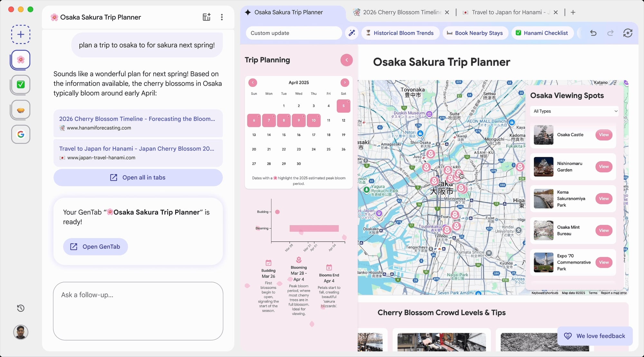The width and height of the screenshot is (644, 357).
Task: Switch to the Travel to Japan for Hanami tab
Action: tap(507, 12)
